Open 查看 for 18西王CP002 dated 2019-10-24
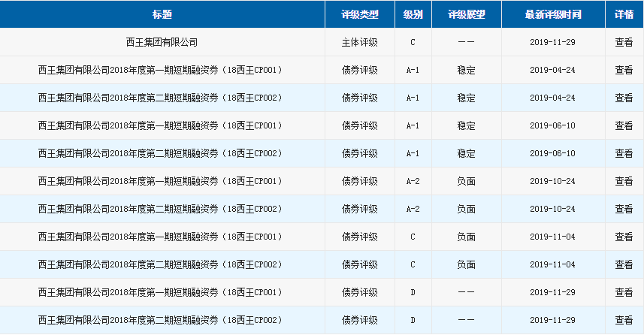Image resolution: width=644 pixels, height=335 pixels. [x=624, y=209]
